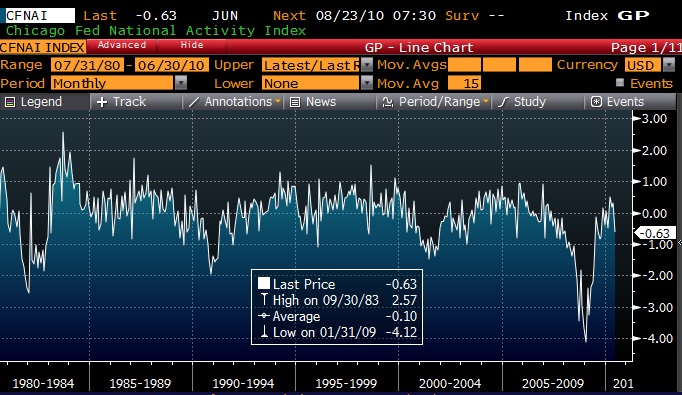
Task: Expand the Annotations menu arrow
Action: tap(277, 102)
